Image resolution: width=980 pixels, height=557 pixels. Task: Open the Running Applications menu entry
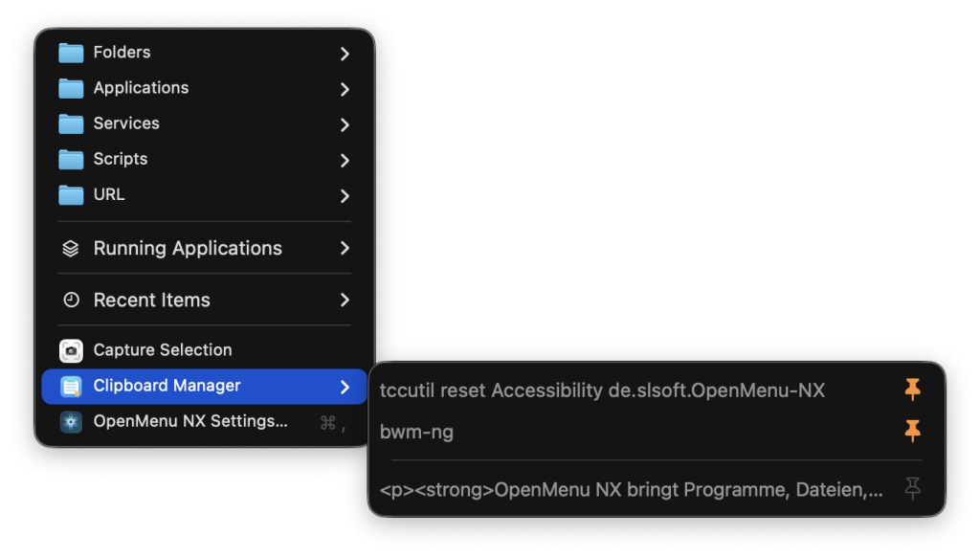pos(205,248)
